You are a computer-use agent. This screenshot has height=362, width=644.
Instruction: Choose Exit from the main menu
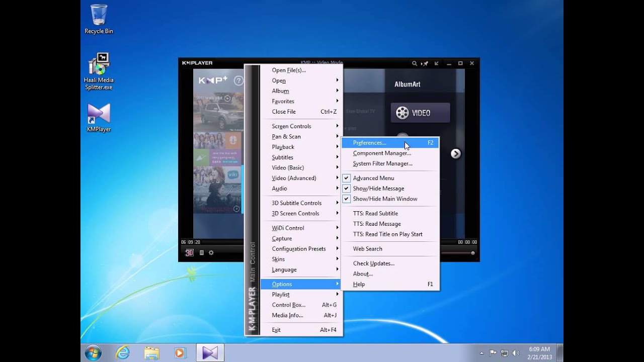301,330
